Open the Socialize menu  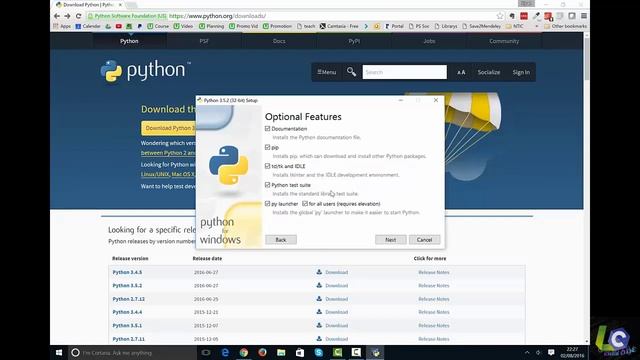(x=489, y=72)
